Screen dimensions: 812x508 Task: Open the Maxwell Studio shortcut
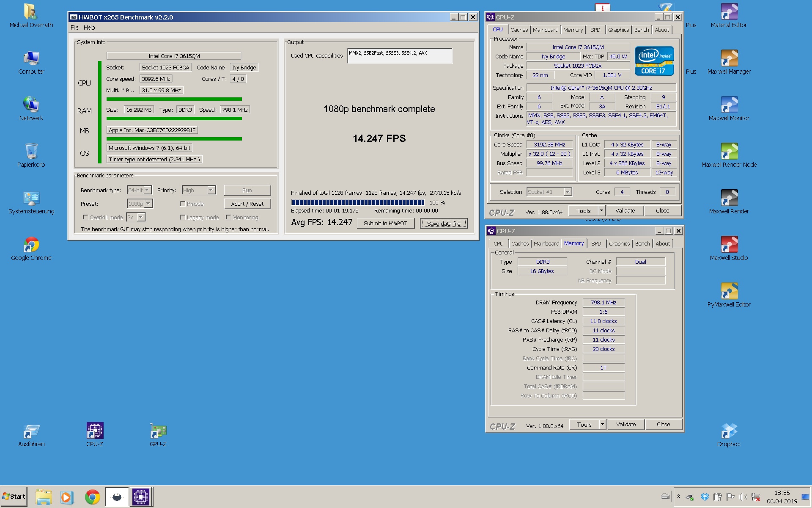point(729,248)
